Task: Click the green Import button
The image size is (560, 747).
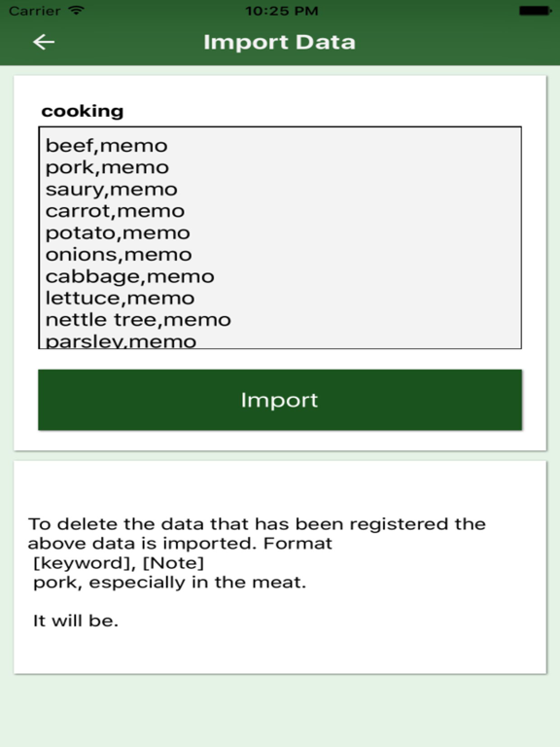Action: (280, 400)
